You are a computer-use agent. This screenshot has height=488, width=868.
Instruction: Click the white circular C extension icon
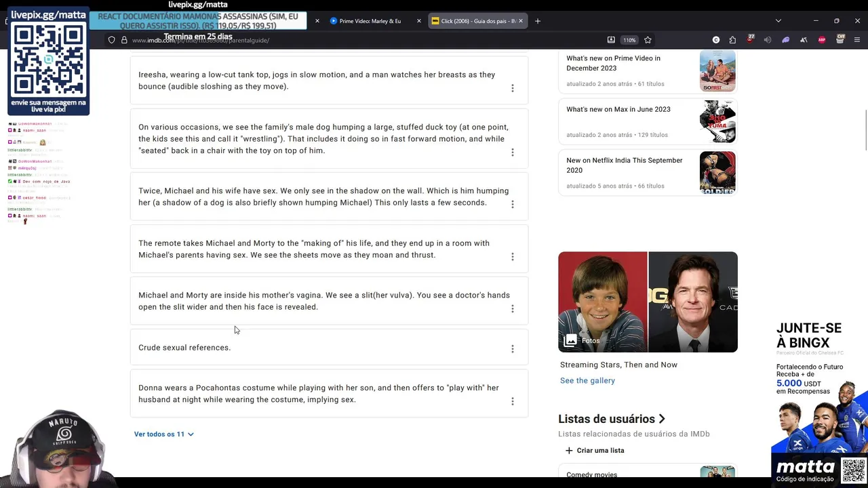pyautogui.click(x=716, y=40)
